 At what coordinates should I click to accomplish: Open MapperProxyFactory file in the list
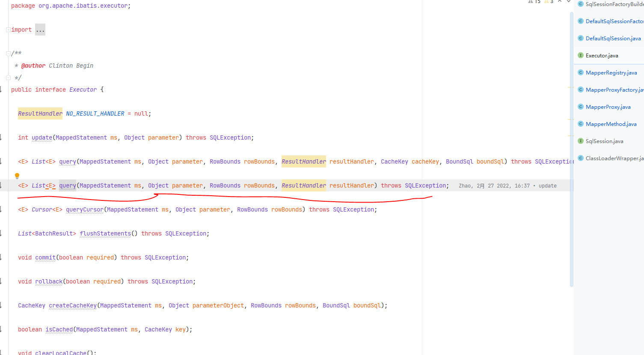(x=614, y=89)
